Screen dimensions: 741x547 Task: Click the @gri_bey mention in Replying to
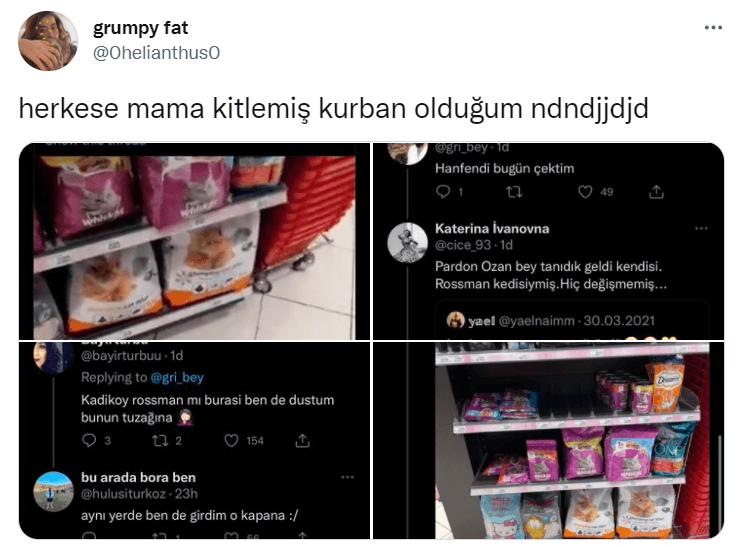[177, 377]
